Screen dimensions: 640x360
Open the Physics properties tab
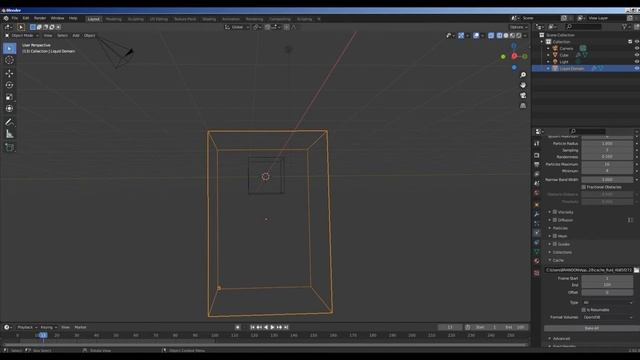click(537, 233)
